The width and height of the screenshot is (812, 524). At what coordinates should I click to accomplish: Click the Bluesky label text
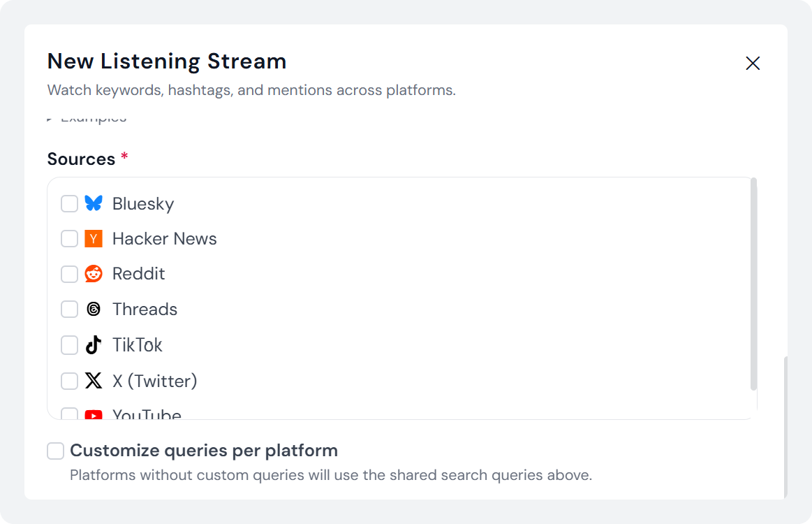coord(143,204)
